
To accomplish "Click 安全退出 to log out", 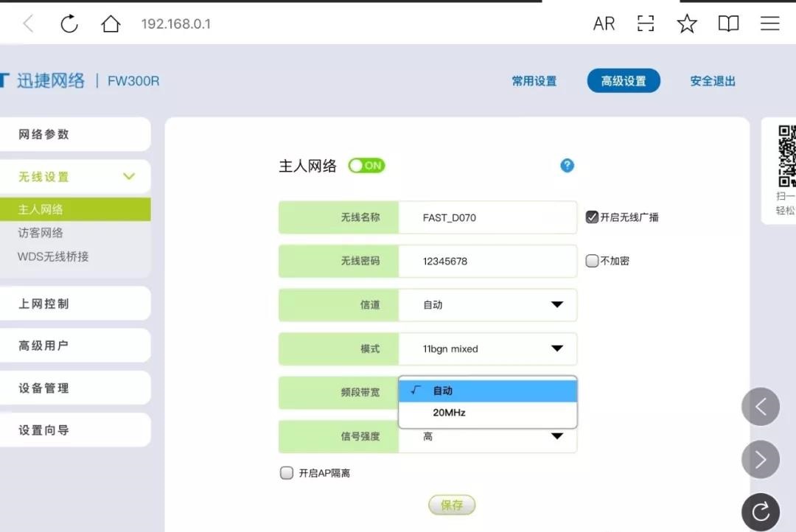I will point(712,81).
